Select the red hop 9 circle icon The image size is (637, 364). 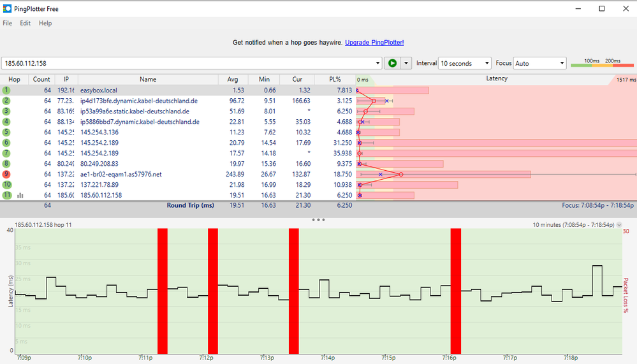[6, 174]
